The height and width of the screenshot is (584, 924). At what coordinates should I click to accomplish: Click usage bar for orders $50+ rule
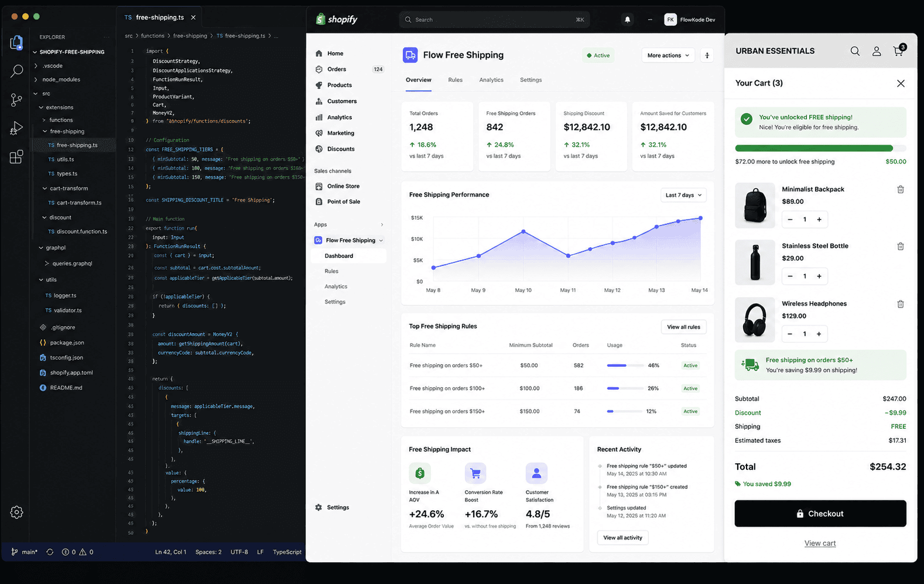pyautogui.click(x=625, y=366)
